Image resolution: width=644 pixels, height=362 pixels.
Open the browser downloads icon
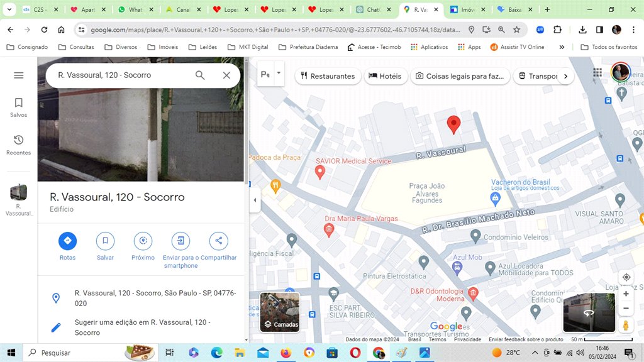tap(582, 30)
